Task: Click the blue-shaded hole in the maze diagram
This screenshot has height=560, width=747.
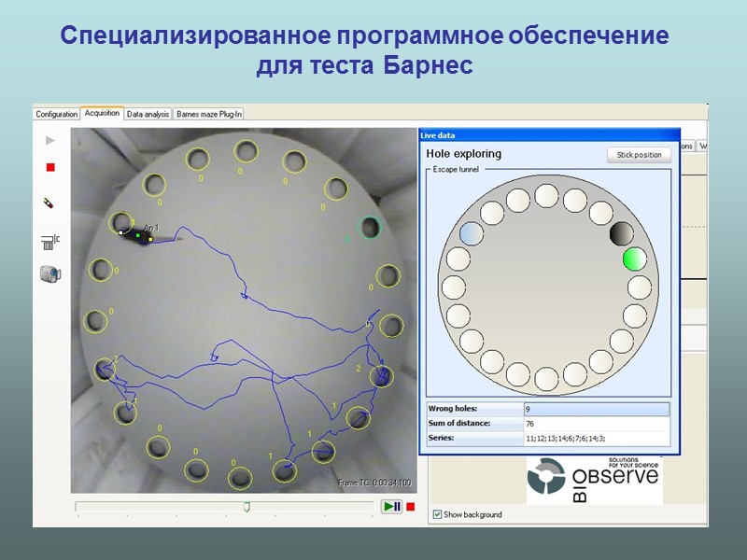Action: pos(471,235)
